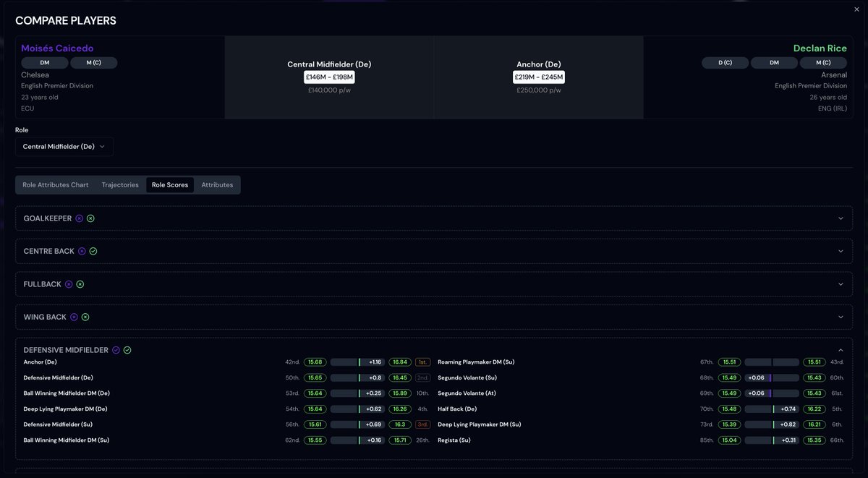Click the 1st. rank badge
Viewport: 868px width, 478px height.
(422, 362)
